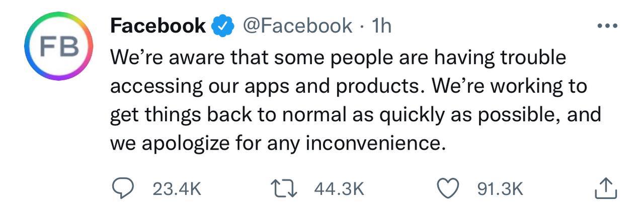Open the bold Facebook display name

[x=157, y=26]
